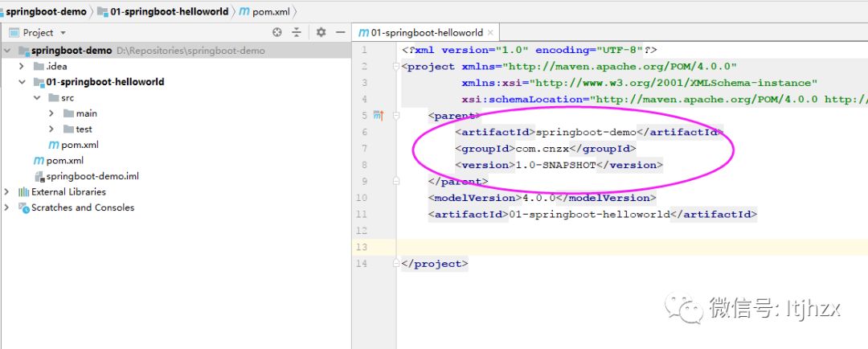Viewport: 868px width, 349px height.
Task: Click the springboot-demo.iml file icon
Action: pyautogui.click(x=39, y=177)
